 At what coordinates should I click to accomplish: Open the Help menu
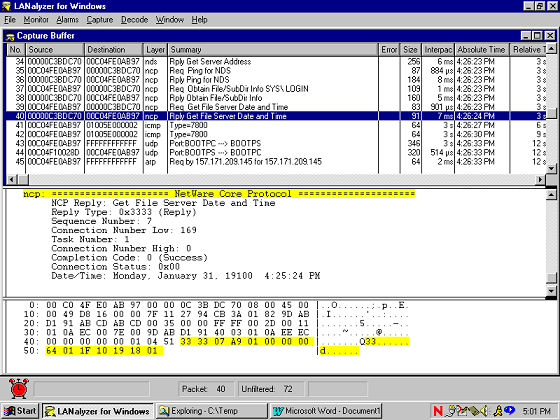[x=199, y=20]
